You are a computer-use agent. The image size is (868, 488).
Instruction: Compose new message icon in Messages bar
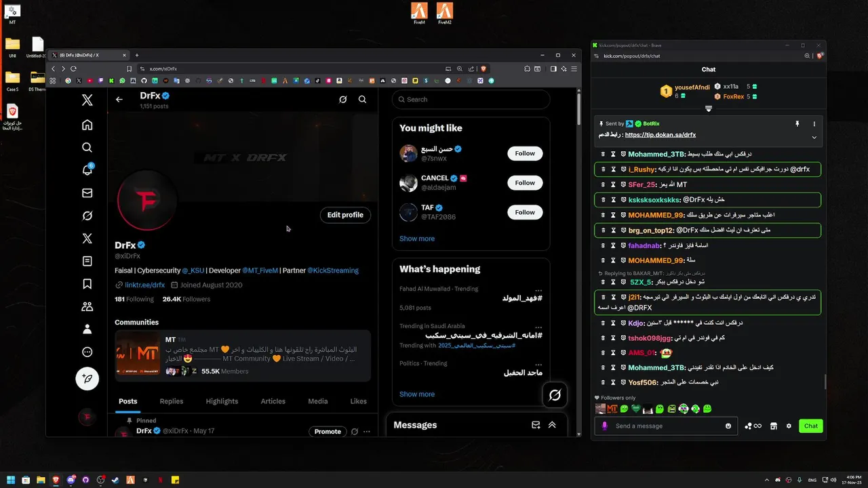(536, 425)
